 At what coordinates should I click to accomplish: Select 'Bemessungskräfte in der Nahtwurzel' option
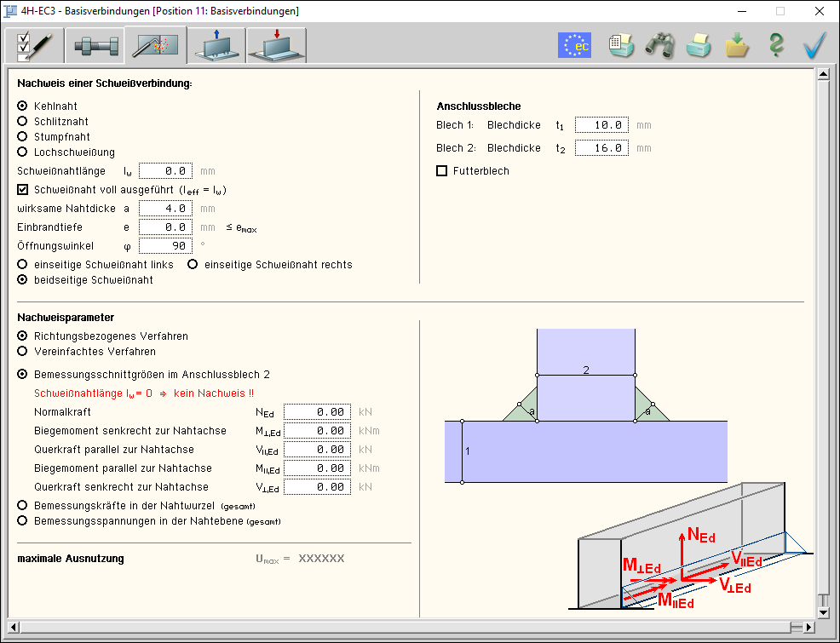(x=23, y=505)
